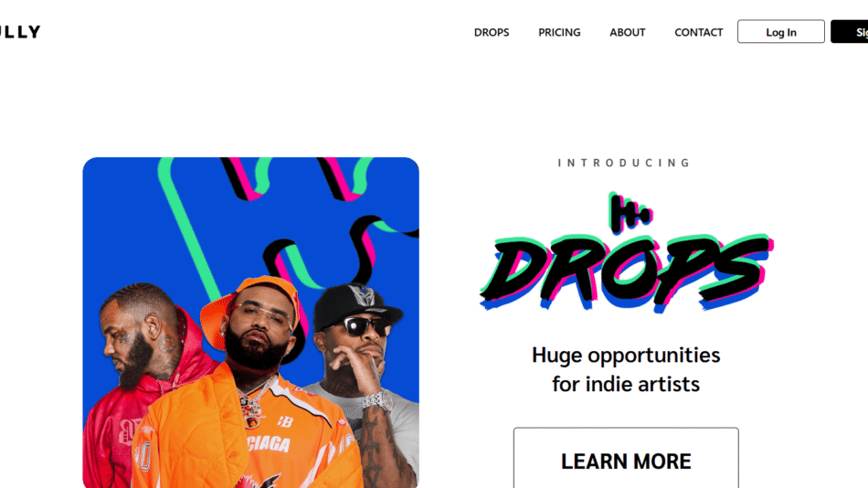Click the emblem on the black cap

click(362, 296)
